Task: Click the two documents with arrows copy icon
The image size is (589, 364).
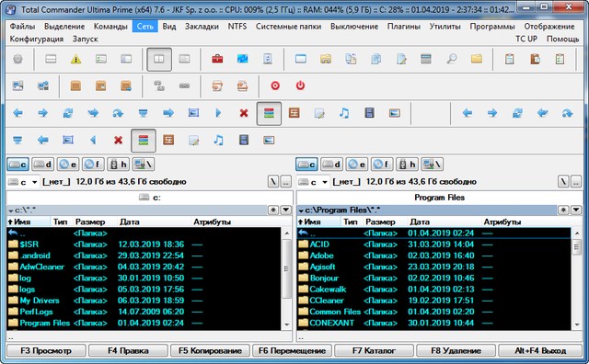Action: [x=351, y=59]
